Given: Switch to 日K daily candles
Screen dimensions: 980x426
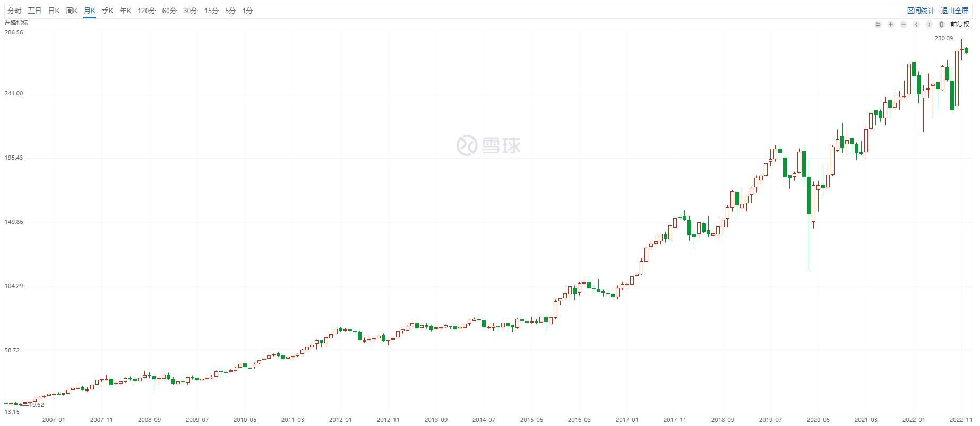Looking at the screenshot, I should pyautogui.click(x=54, y=11).
